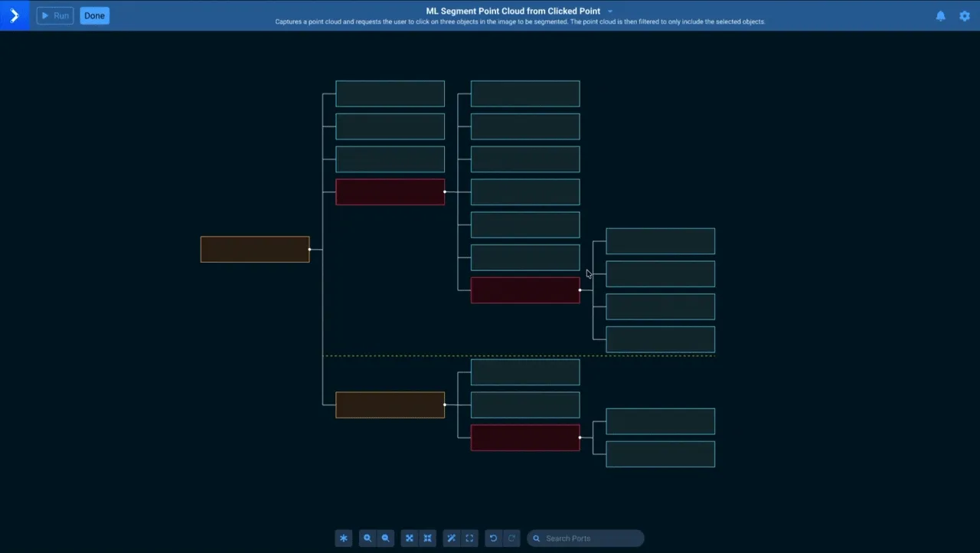Click the expand-arrows icon on the toolbar
The height and width of the screenshot is (553, 980).
409,538
